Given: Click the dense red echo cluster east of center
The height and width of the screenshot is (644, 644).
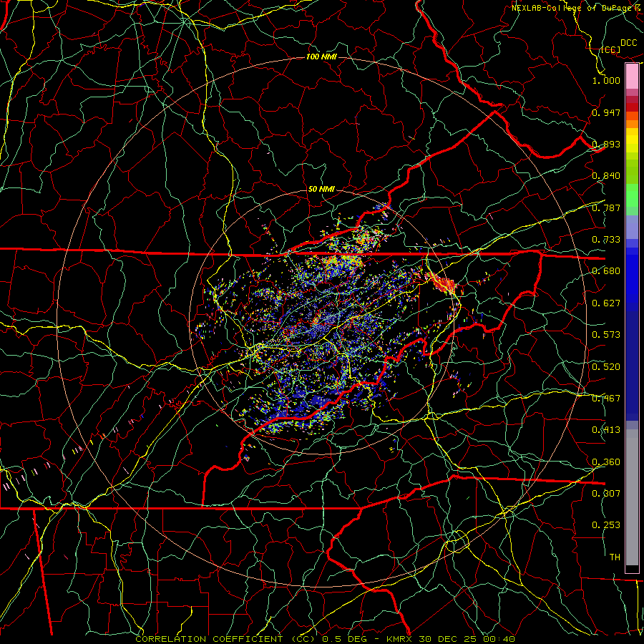Looking at the screenshot, I should coord(442,283).
